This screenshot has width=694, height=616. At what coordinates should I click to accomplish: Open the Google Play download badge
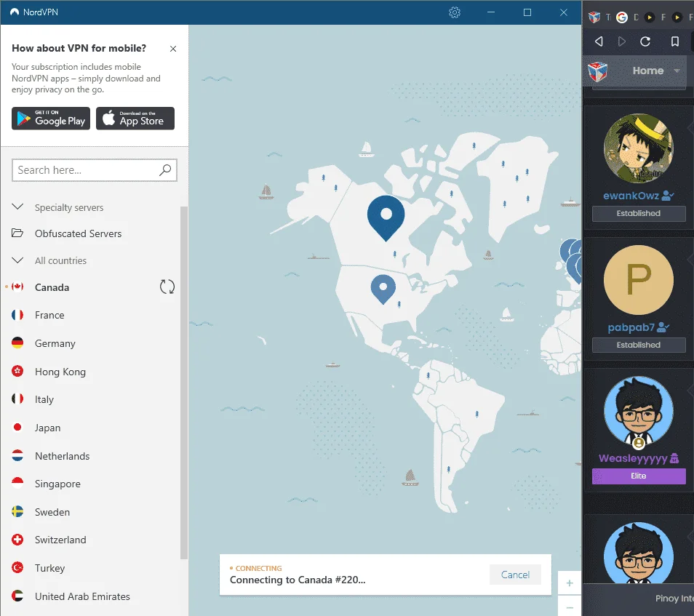click(51, 119)
